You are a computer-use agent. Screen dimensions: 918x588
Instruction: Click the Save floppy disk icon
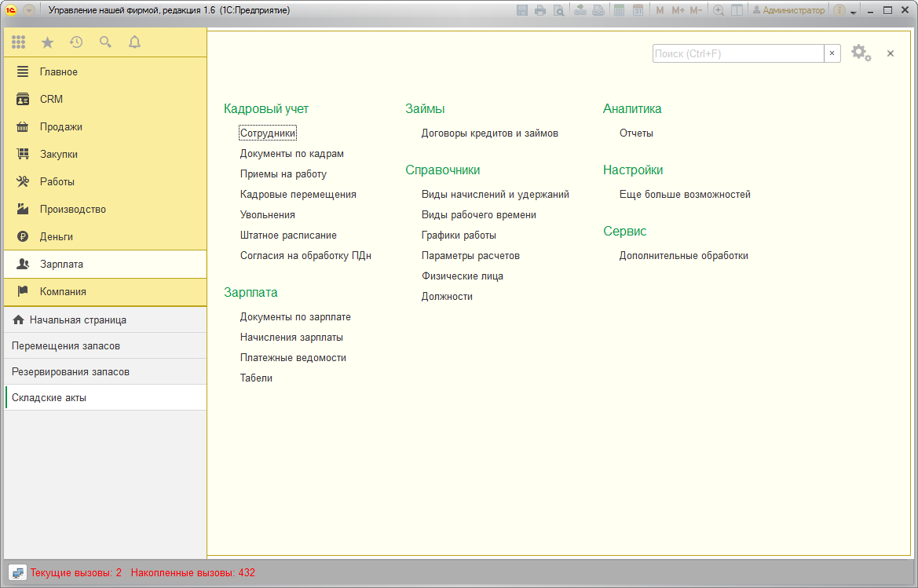coord(522,10)
